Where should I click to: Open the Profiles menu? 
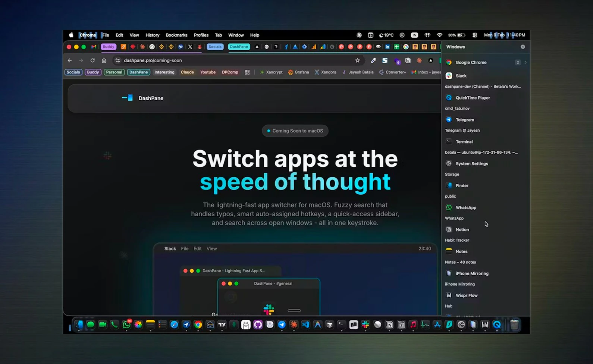[x=201, y=35]
